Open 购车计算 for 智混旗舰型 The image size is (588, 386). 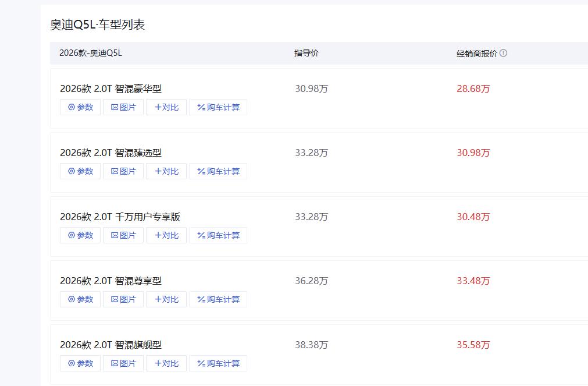point(218,363)
